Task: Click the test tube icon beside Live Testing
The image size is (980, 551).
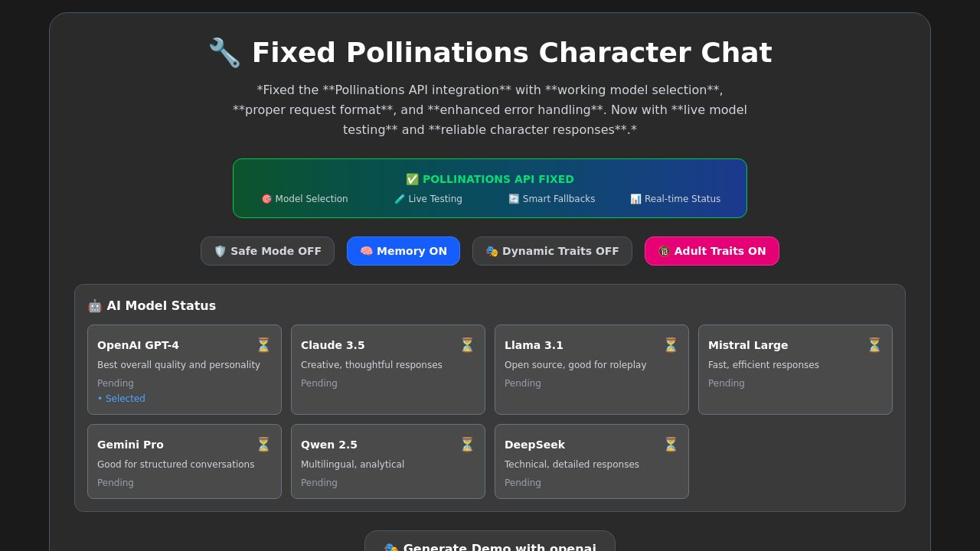Action: pos(400,199)
